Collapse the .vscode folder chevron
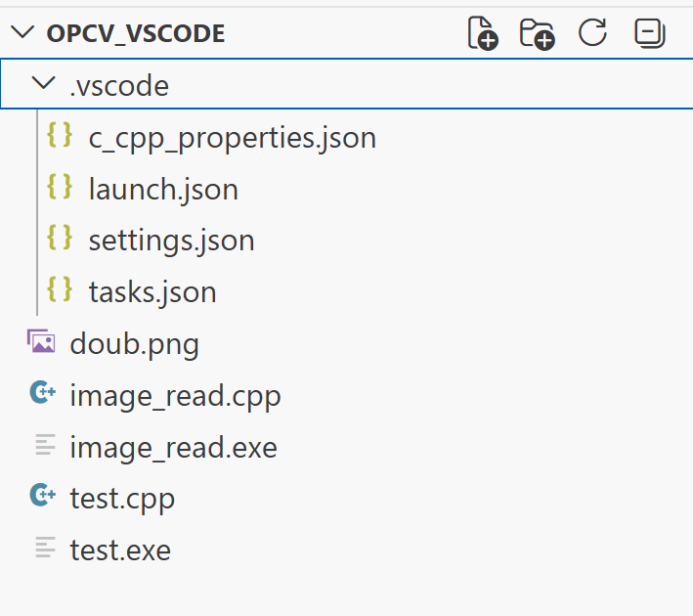Image resolution: width=693 pixels, height=616 pixels. click(x=44, y=83)
